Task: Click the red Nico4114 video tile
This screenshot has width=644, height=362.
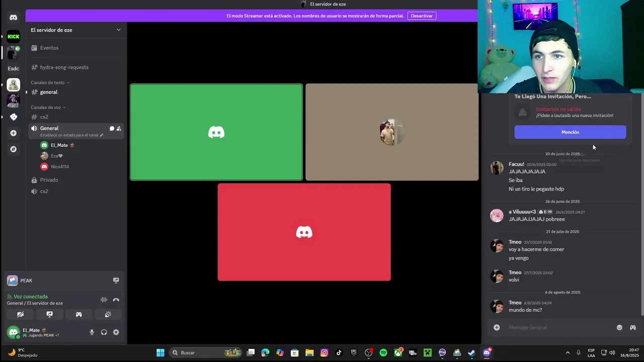Action: [x=304, y=232]
